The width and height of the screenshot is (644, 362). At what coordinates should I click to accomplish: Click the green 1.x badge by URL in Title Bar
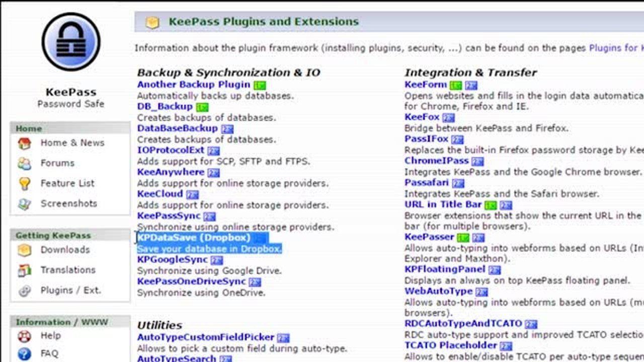[491, 205]
